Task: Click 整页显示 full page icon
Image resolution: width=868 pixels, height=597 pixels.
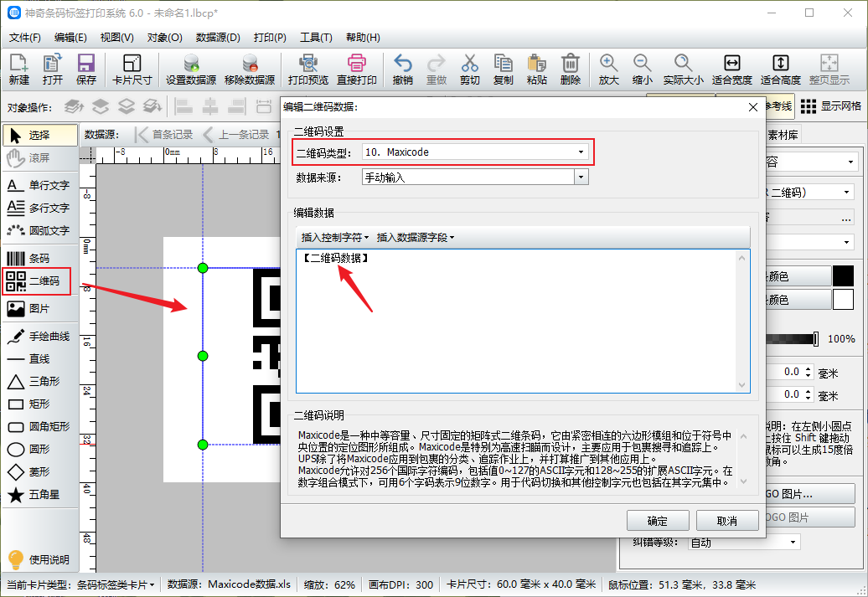Action: (829, 69)
